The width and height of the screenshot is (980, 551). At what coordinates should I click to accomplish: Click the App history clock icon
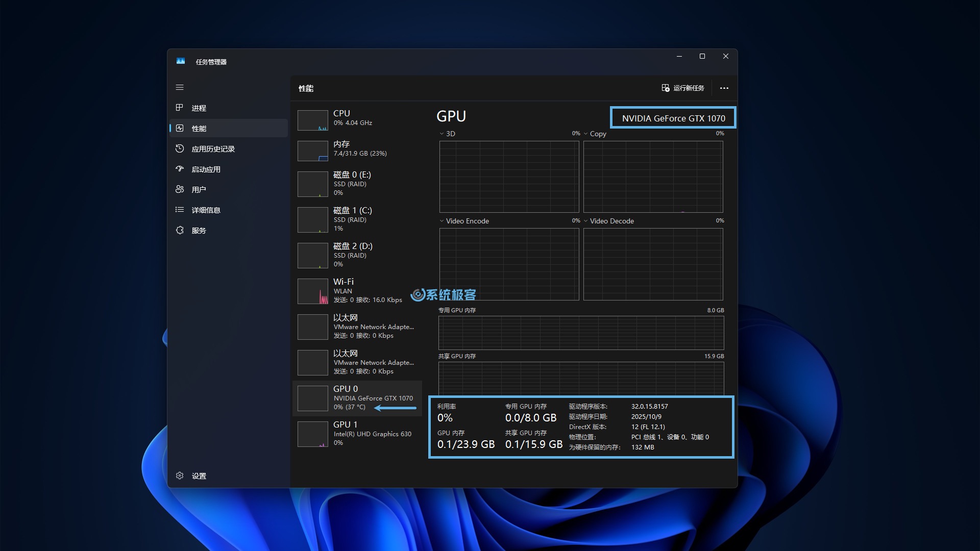pyautogui.click(x=180, y=148)
